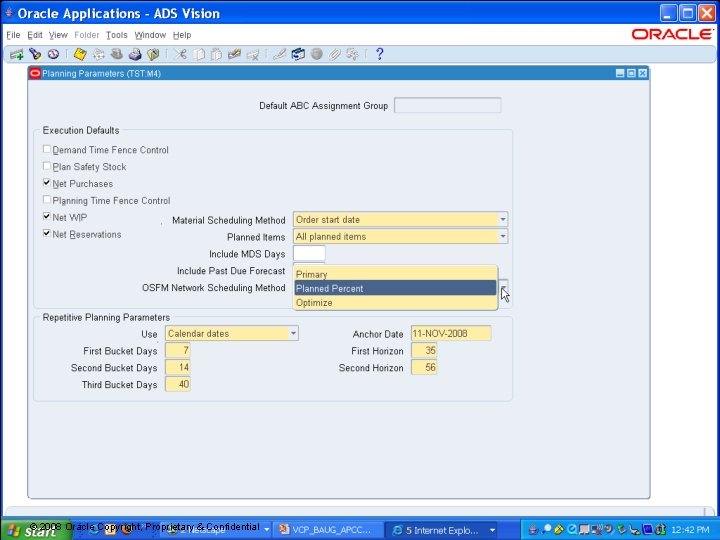The height and width of the screenshot is (540, 720).
Task: Click the Zoom toolbar icon
Action: click(298, 54)
